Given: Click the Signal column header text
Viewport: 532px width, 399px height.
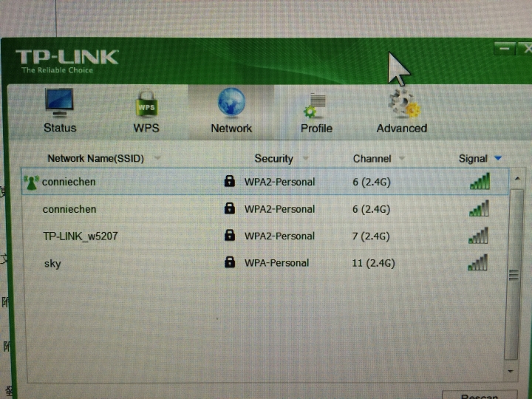Looking at the screenshot, I should click(x=473, y=158).
